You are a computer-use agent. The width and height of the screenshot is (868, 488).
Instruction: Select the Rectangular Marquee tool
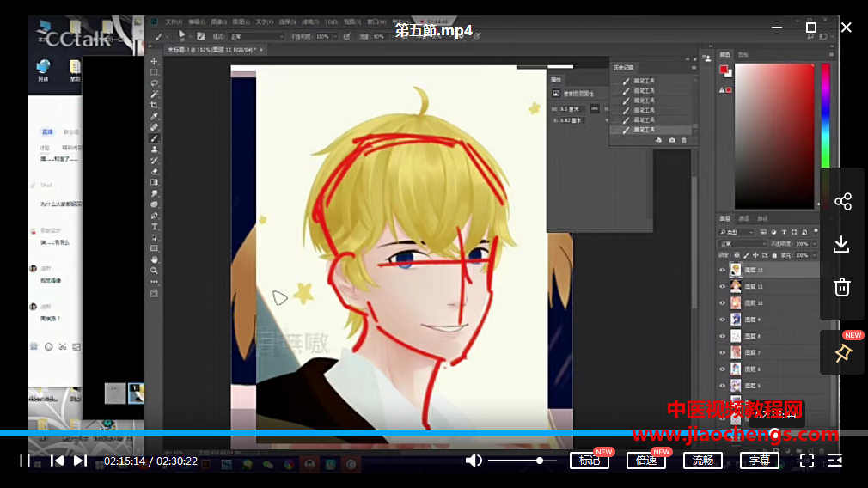pyautogui.click(x=155, y=72)
